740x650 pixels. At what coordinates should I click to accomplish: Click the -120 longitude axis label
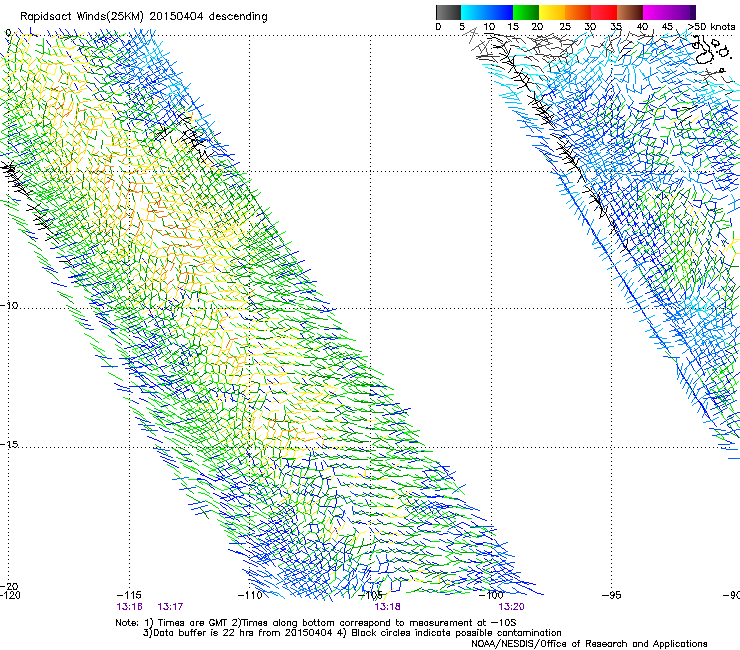10,595
